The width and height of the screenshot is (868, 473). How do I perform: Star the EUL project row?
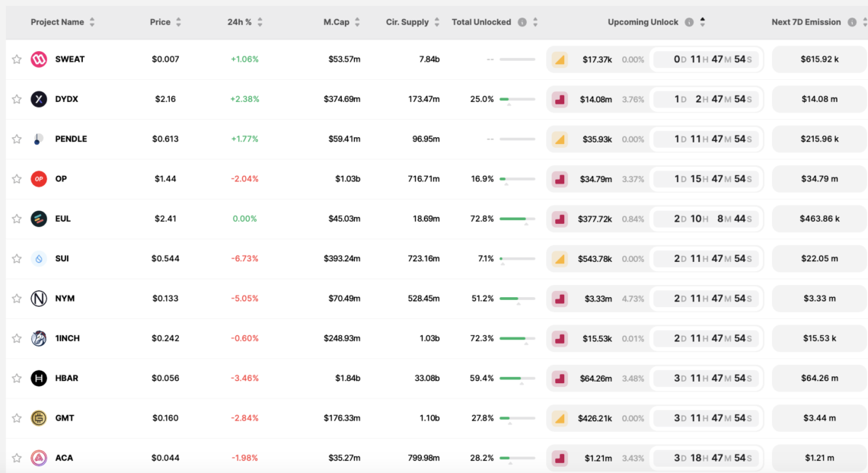coord(17,219)
